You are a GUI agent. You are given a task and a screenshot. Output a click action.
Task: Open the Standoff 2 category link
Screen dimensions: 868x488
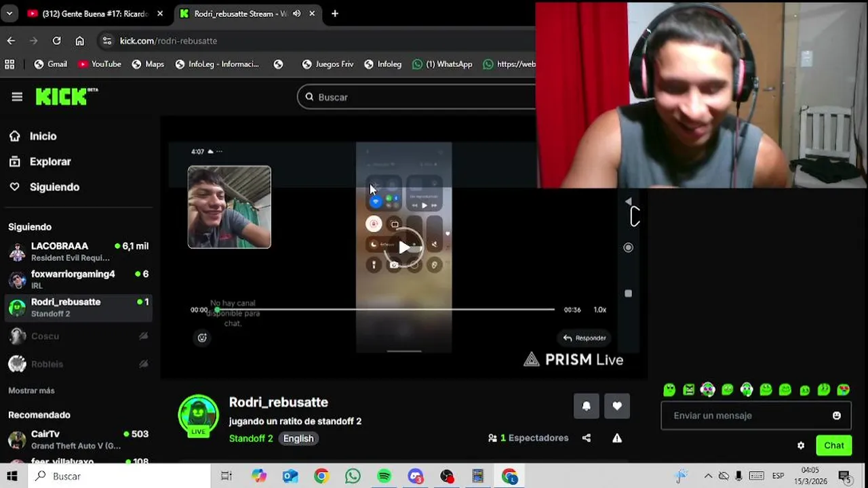(251, 439)
